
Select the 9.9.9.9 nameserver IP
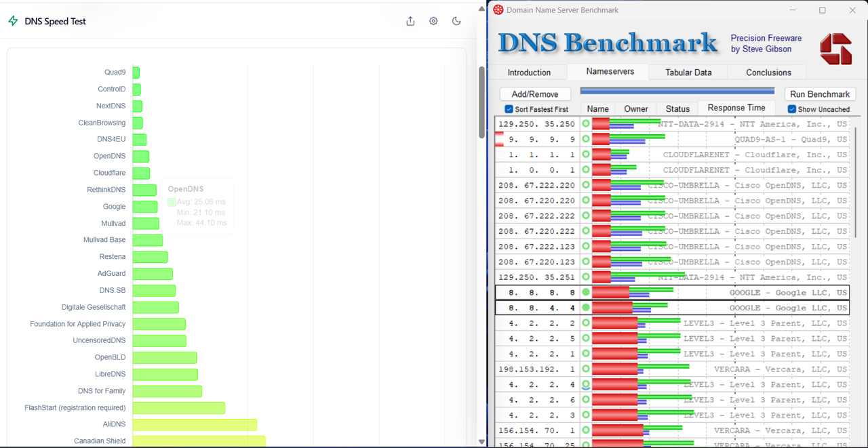pos(542,140)
